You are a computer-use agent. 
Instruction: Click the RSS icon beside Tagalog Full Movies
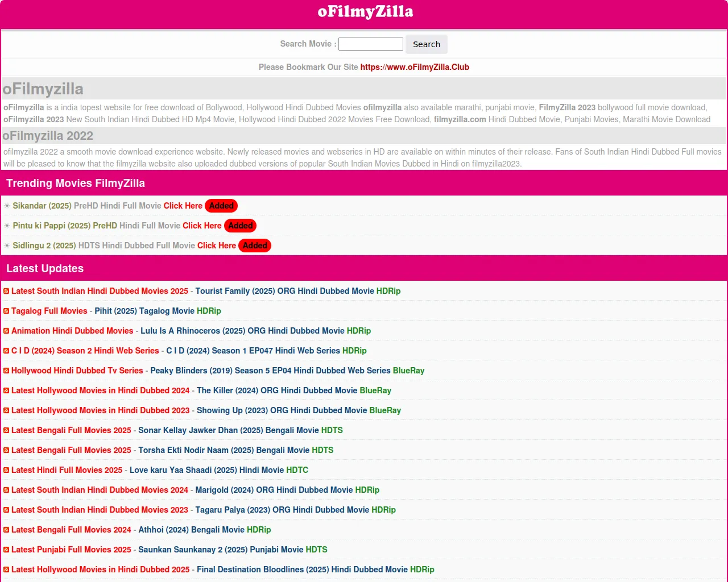click(x=6, y=311)
